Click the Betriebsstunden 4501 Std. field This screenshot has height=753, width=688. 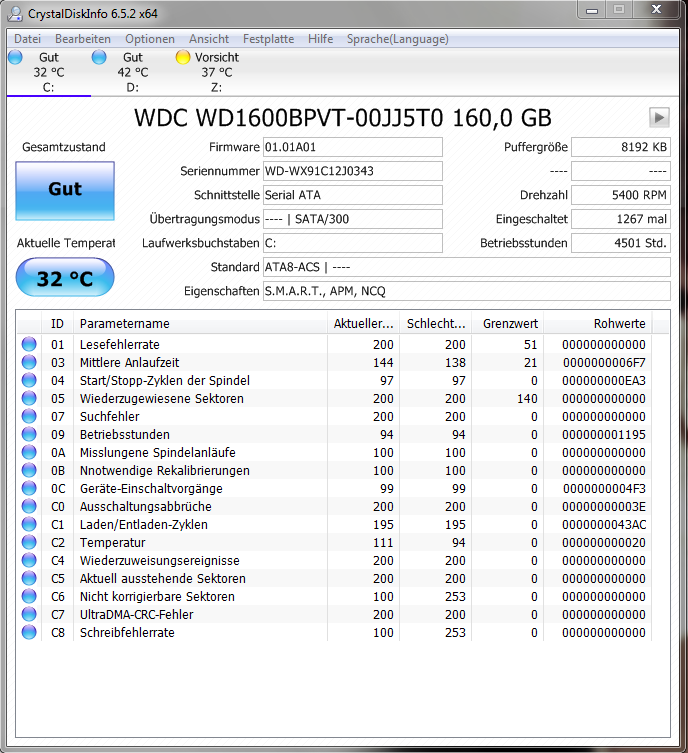pyautogui.click(x=621, y=243)
